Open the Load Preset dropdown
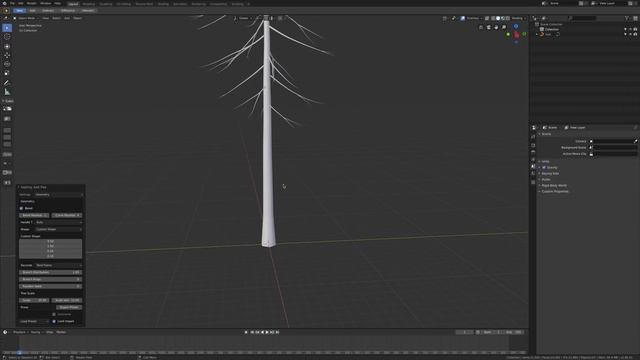Image resolution: width=640 pixels, height=360 pixels. 34,321
